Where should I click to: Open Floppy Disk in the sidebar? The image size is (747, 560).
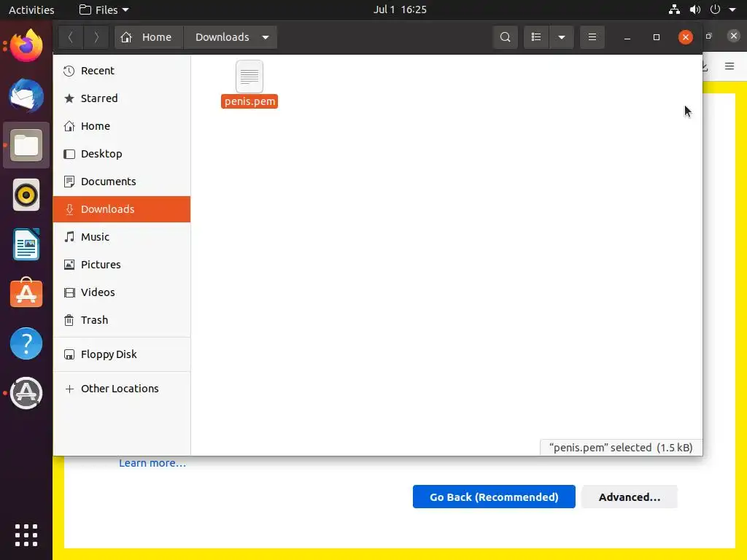tap(122, 354)
